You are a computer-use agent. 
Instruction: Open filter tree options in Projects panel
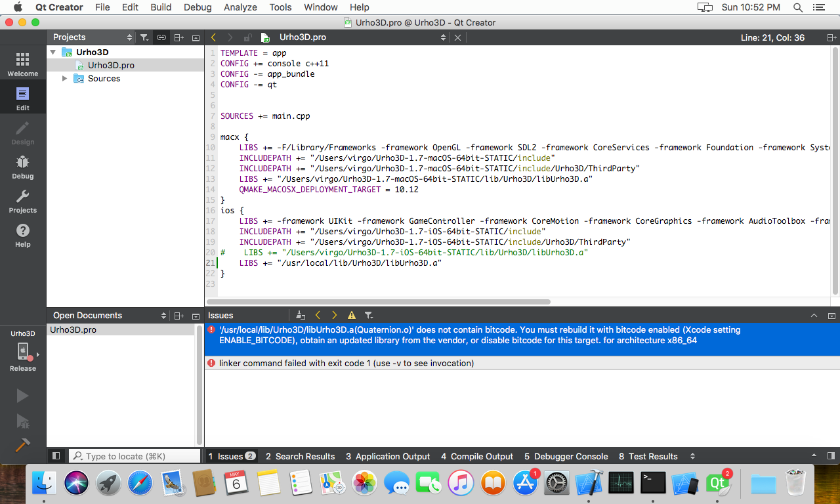(x=144, y=37)
